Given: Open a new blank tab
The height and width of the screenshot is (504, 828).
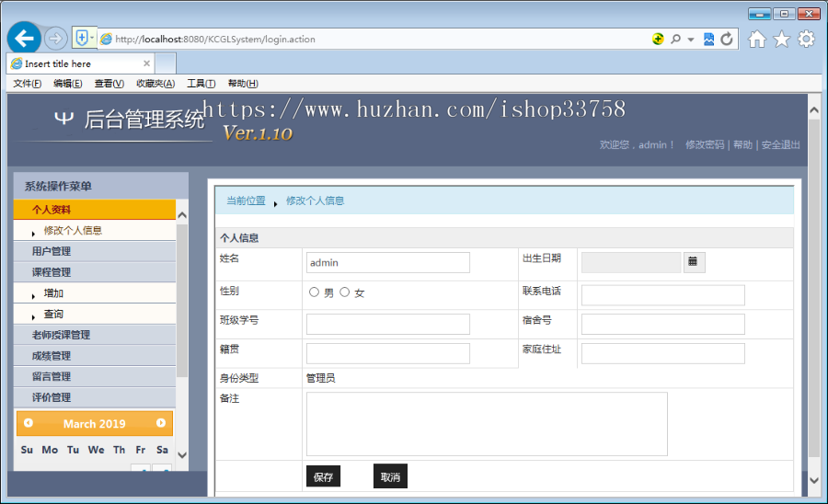Looking at the screenshot, I should pyautogui.click(x=166, y=63).
